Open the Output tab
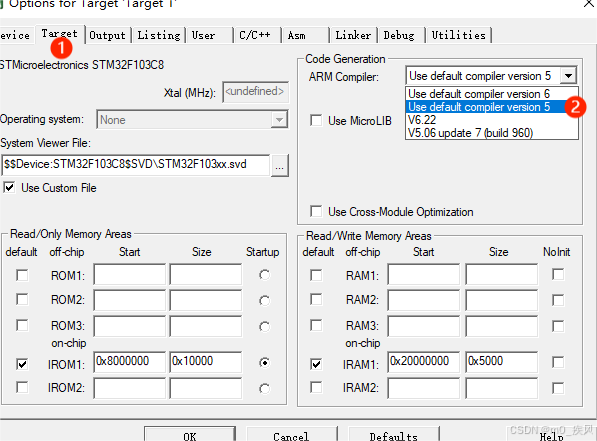Image resolution: width=597 pixels, height=441 pixels. (x=107, y=35)
